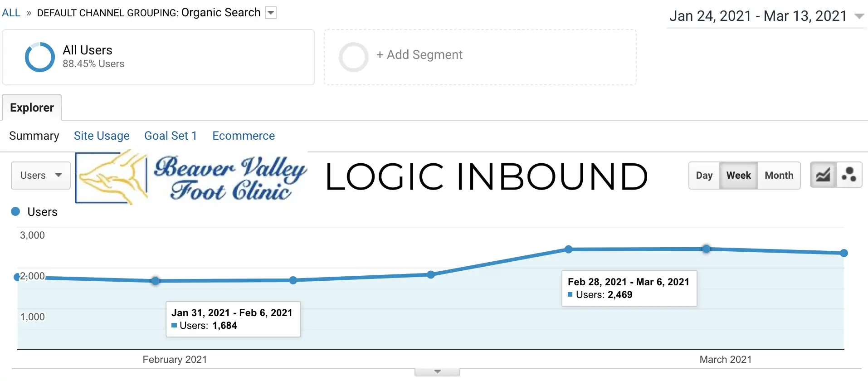This screenshot has width=868, height=381.
Task: Select the line chart view icon
Action: (x=823, y=175)
